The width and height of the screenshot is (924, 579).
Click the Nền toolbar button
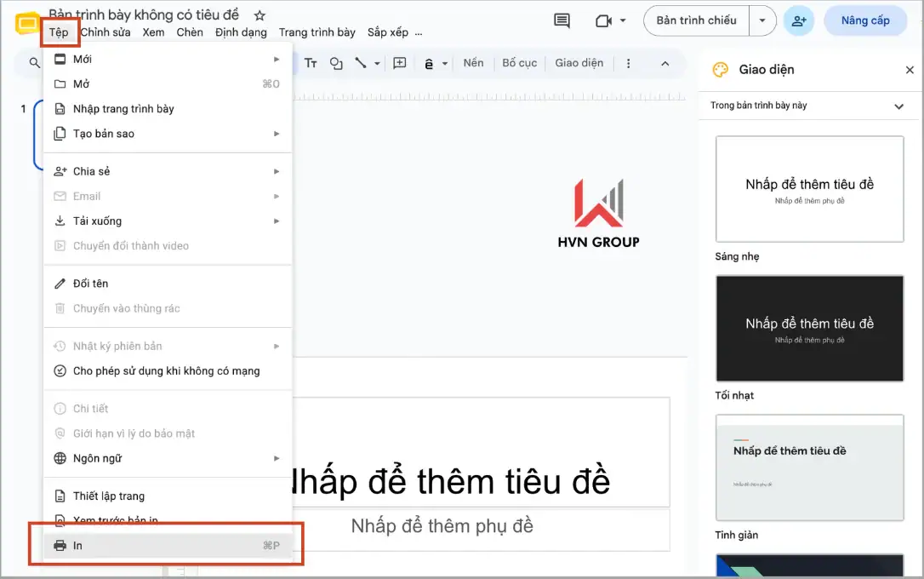[473, 63]
